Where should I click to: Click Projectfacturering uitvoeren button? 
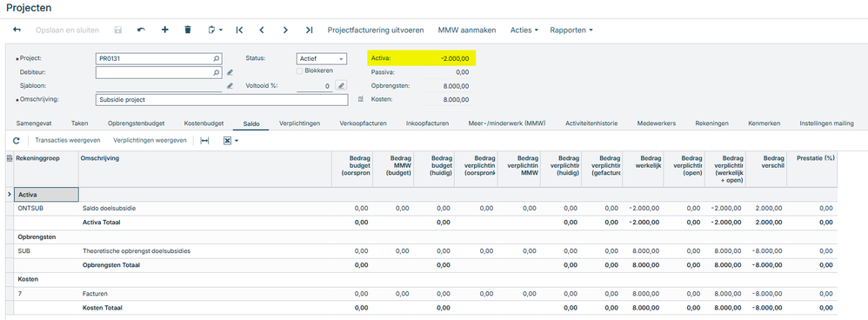(x=376, y=30)
